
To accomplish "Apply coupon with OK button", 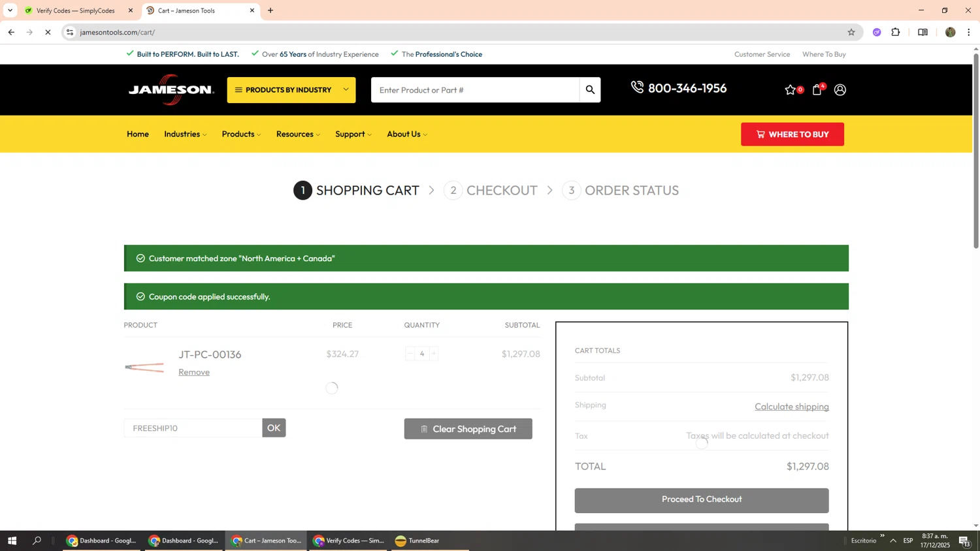I will pyautogui.click(x=274, y=428).
